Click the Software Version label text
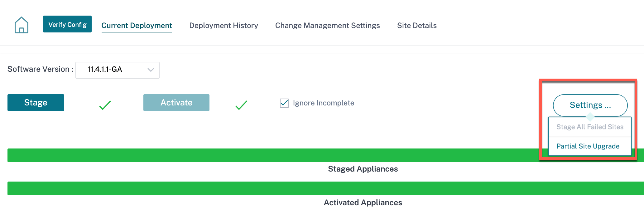The height and width of the screenshot is (214, 644). 40,69
